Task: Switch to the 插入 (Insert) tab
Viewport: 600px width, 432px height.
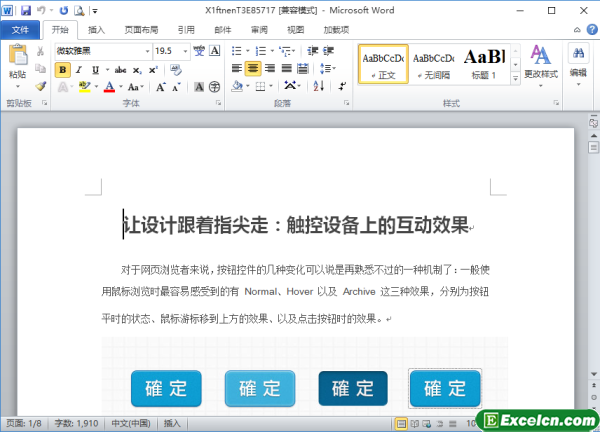Action: pyautogui.click(x=96, y=30)
